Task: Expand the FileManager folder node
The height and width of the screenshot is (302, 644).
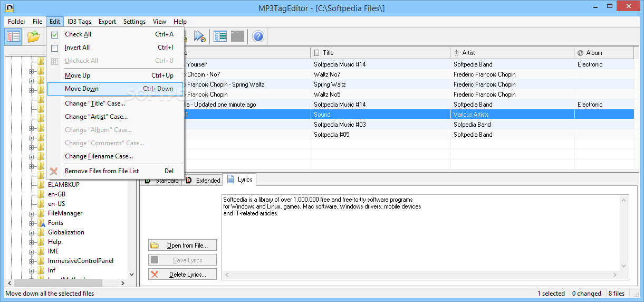Action: point(31,214)
